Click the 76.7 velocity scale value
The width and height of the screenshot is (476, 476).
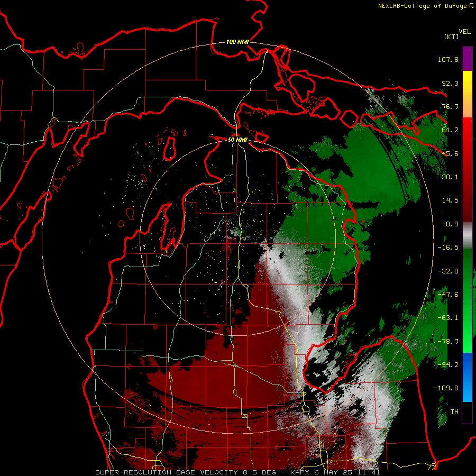[x=450, y=106]
